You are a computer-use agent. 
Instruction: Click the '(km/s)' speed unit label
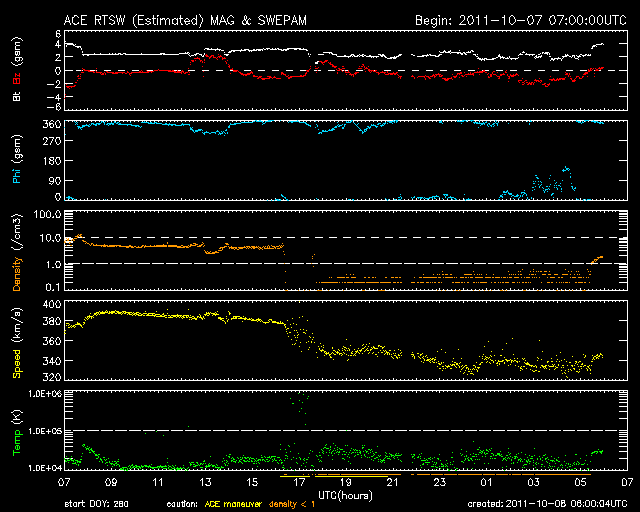[x=17, y=325]
